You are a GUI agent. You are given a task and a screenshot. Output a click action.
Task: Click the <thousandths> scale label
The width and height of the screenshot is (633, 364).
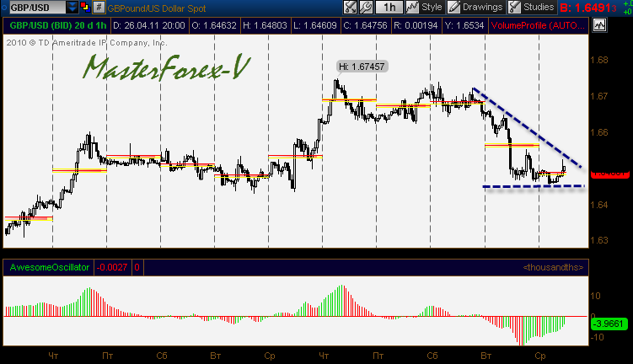tap(553, 267)
